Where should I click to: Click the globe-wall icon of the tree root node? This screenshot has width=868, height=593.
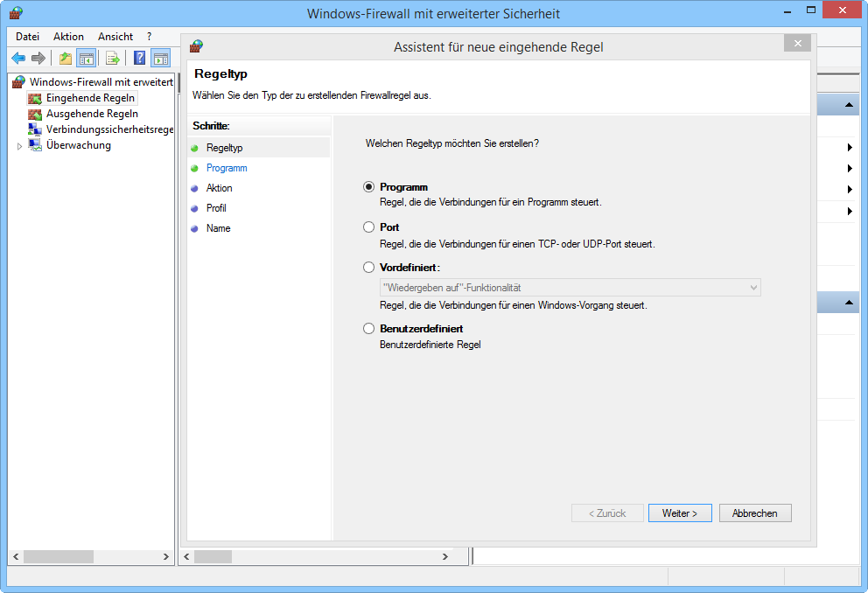[18, 82]
